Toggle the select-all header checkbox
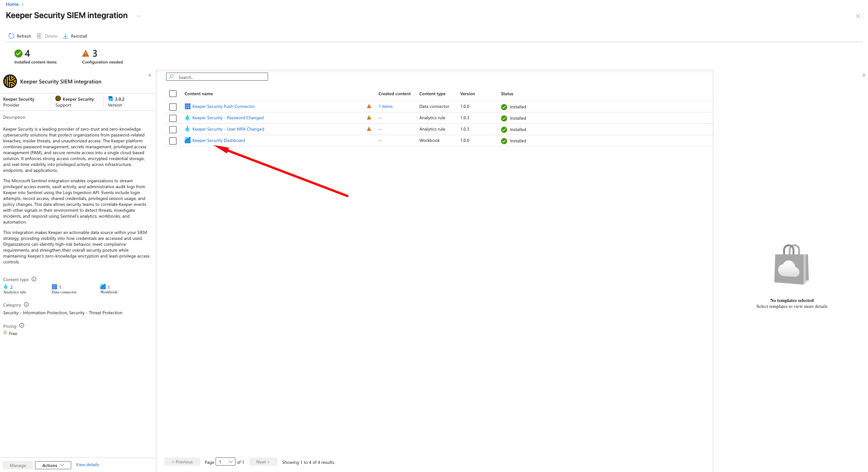Screen dimensions: 868x472 pyautogui.click(x=173, y=94)
